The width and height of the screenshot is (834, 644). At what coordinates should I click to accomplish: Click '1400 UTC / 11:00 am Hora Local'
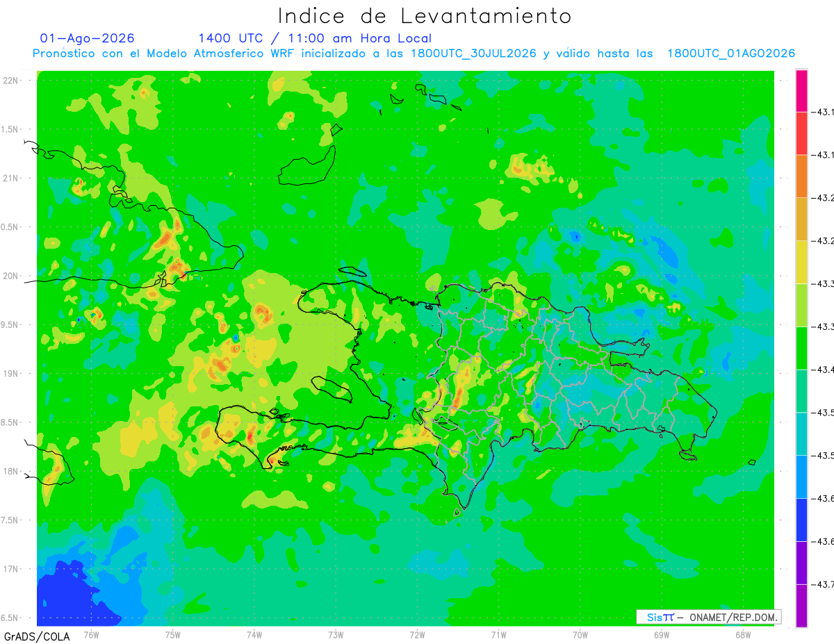[315, 39]
